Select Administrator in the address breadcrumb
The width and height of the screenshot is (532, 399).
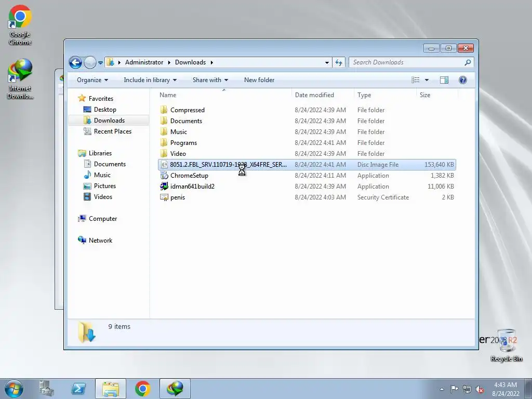tap(144, 62)
